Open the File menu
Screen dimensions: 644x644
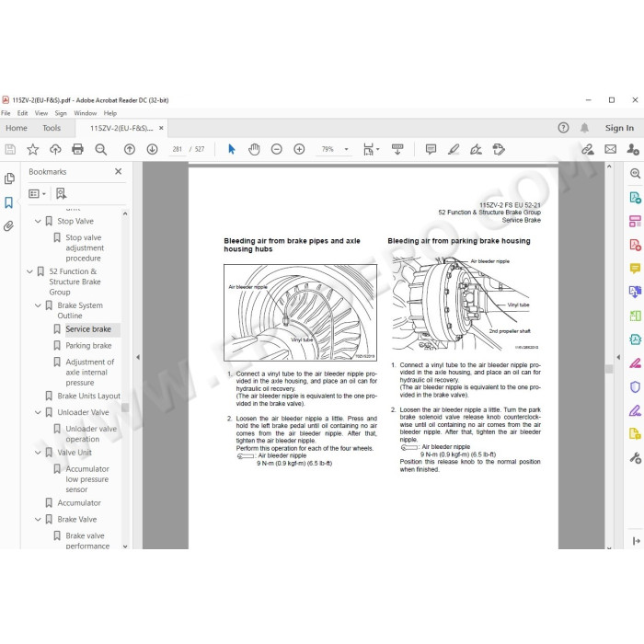click(x=6, y=113)
